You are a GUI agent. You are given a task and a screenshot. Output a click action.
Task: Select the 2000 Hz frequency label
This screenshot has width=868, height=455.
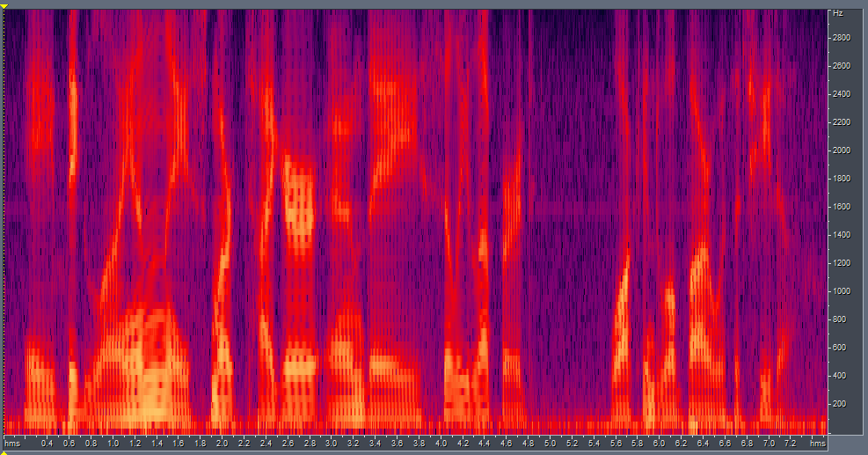[x=841, y=150]
